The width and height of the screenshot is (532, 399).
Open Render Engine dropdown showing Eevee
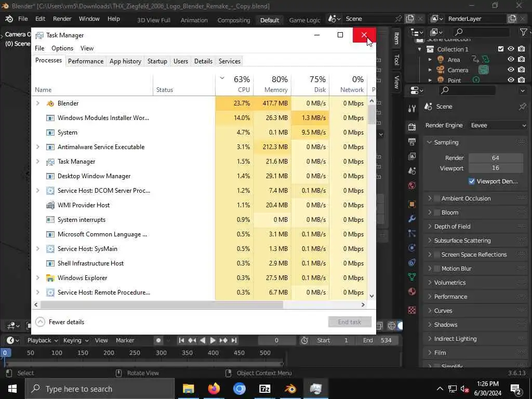tap(498, 125)
